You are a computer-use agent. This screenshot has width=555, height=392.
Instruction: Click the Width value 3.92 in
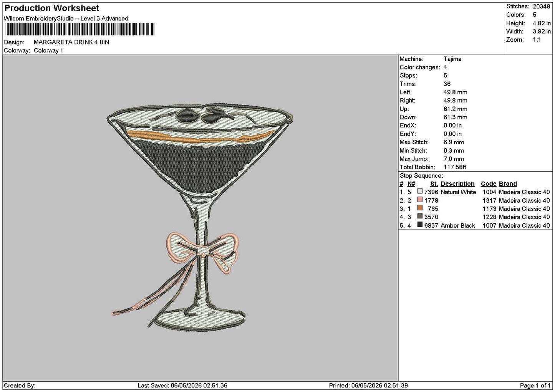[542, 31]
